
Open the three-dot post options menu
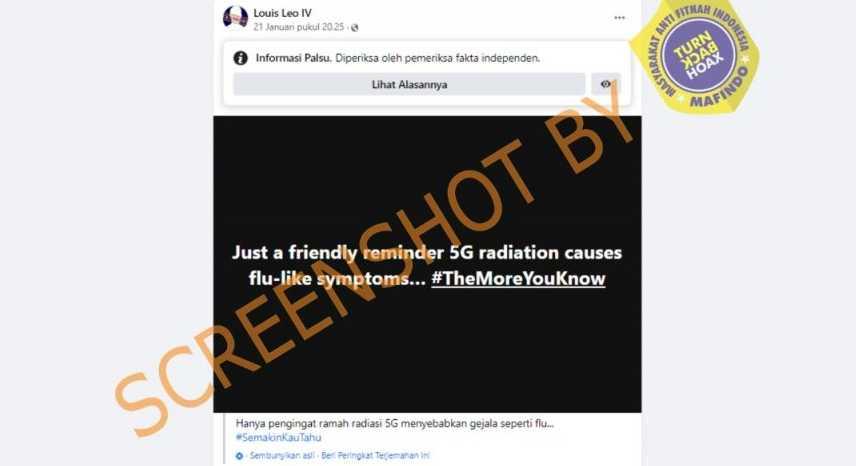(x=619, y=17)
